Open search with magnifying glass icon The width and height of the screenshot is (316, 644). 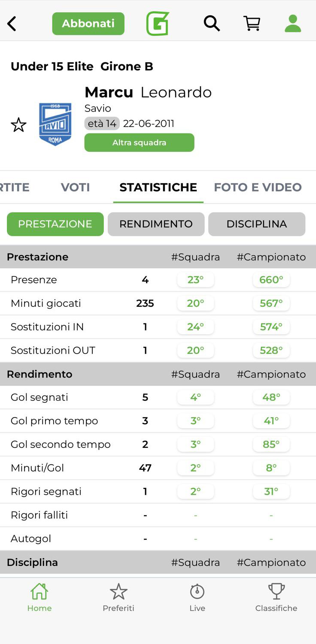pyautogui.click(x=212, y=24)
